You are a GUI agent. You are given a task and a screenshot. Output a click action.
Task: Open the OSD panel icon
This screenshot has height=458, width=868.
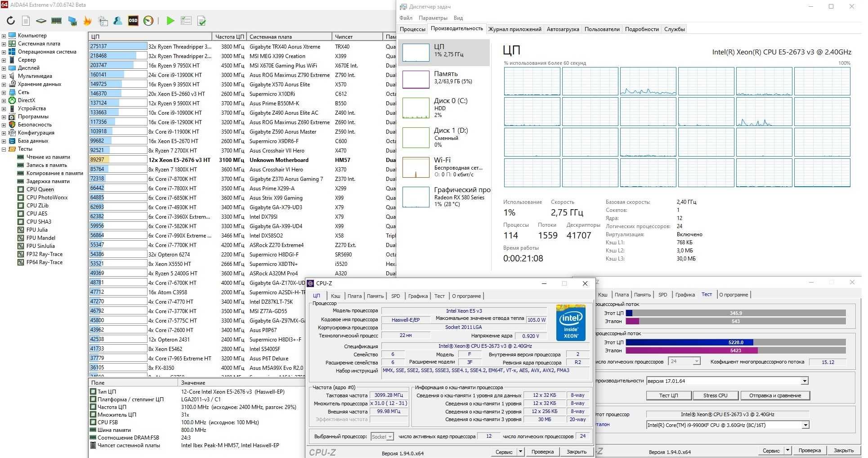tap(133, 21)
